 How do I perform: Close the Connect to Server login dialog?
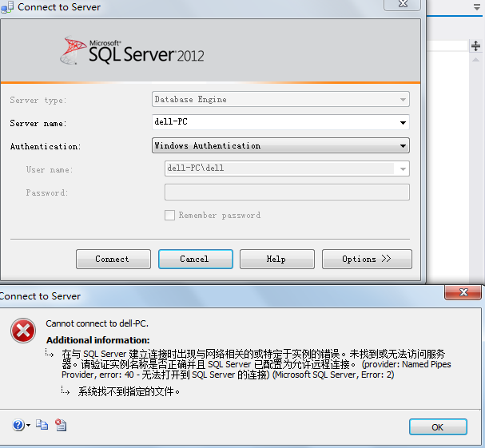coord(403,4)
